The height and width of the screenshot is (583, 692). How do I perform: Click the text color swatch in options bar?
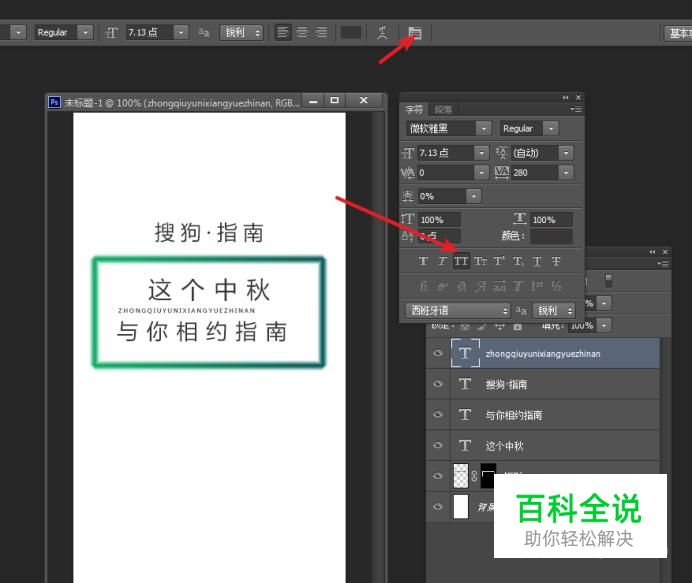[351, 32]
